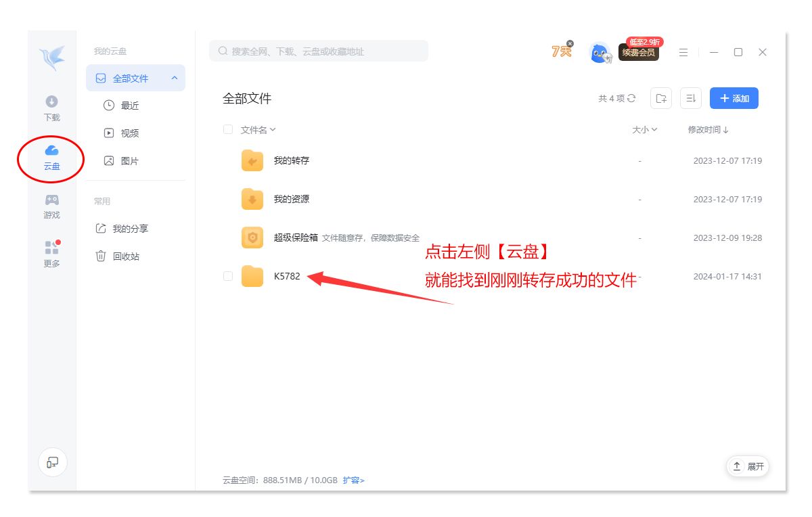Open the 超级保险箱 folder

pyautogui.click(x=295, y=238)
